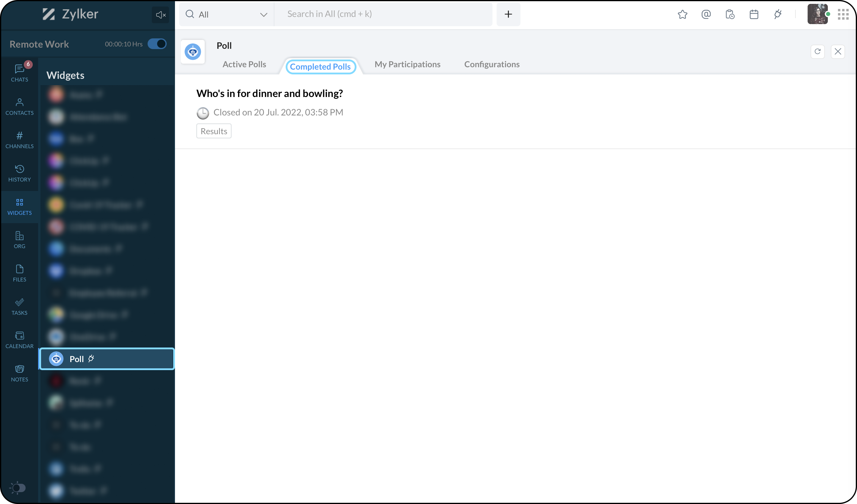Click the mute speaker icon beside Zylker
Screen dimensions: 857x504
(x=160, y=15)
